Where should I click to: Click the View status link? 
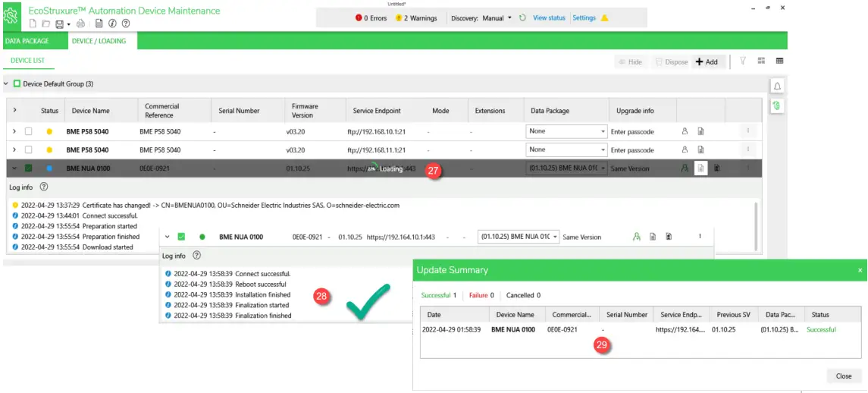pos(549,17)
